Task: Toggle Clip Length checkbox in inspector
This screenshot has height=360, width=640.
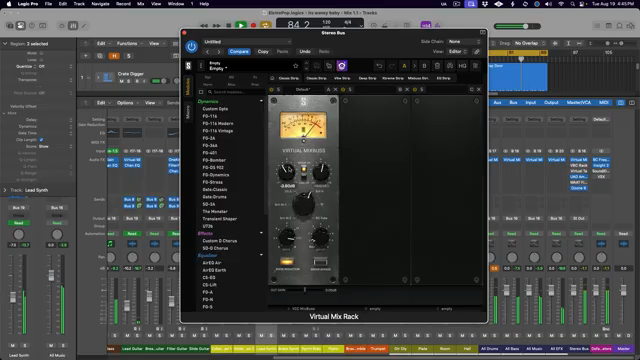Action: (41, 140)
